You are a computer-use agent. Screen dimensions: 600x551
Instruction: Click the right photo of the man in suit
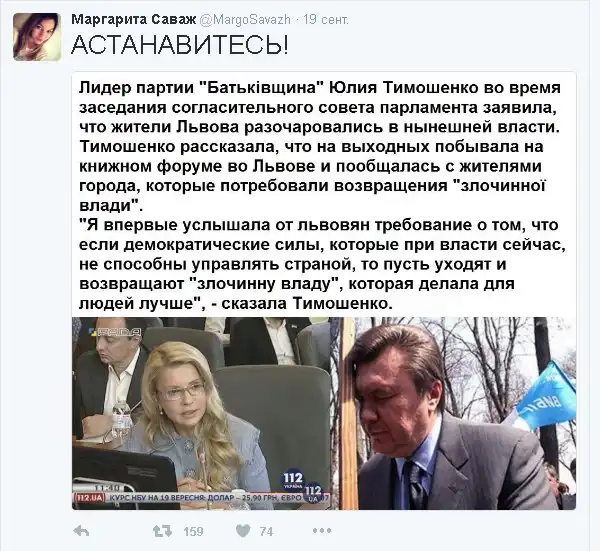point(453,413)
